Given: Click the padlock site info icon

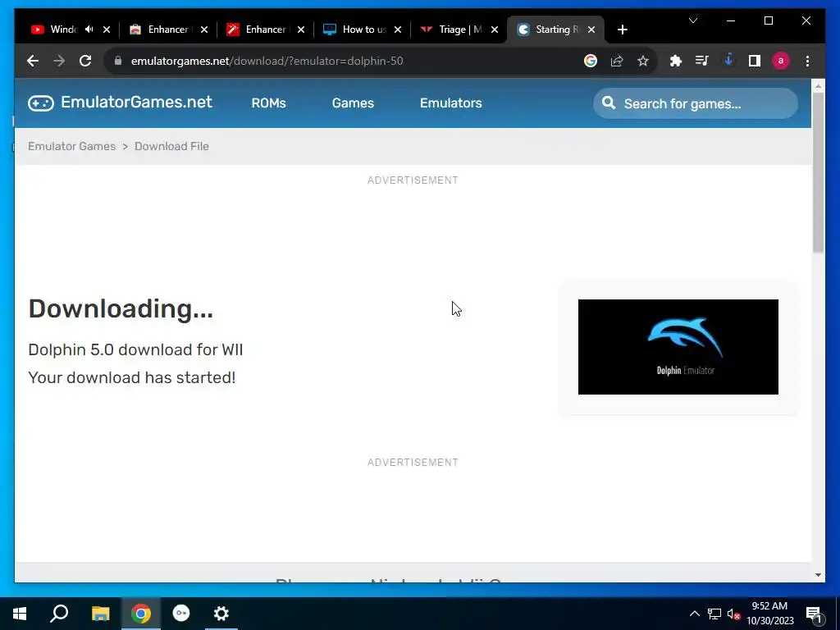Looking at the screenshot, I should [118, 61].
